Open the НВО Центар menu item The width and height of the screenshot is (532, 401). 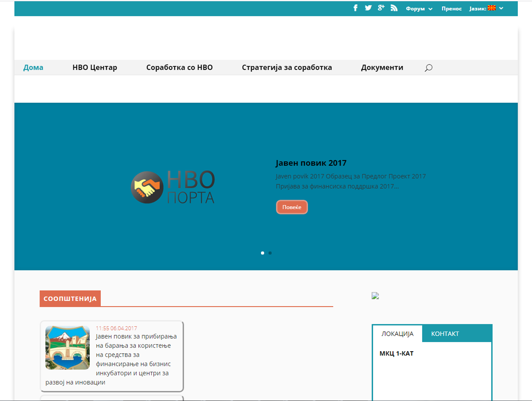click(x=95, y=68)
